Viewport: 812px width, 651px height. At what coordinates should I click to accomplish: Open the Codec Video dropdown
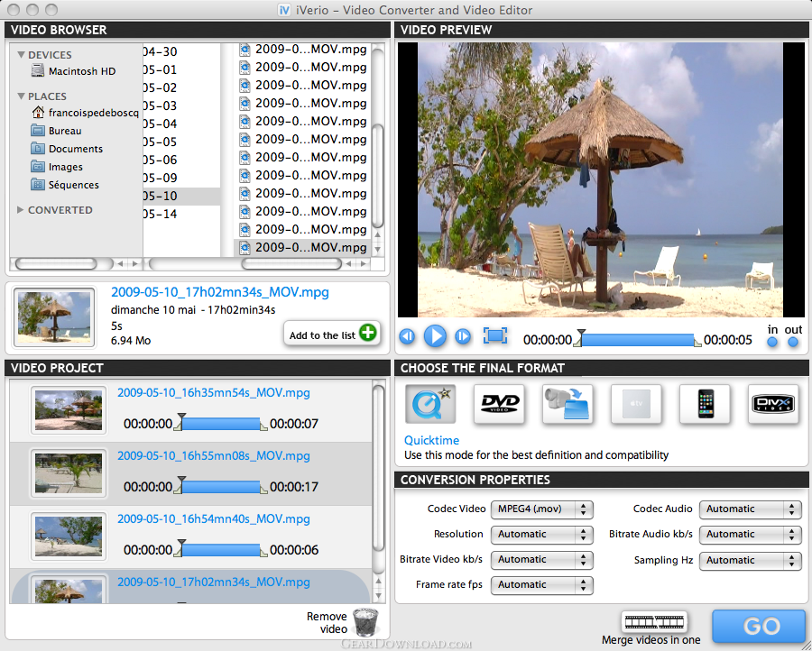(x=541, y=509)
